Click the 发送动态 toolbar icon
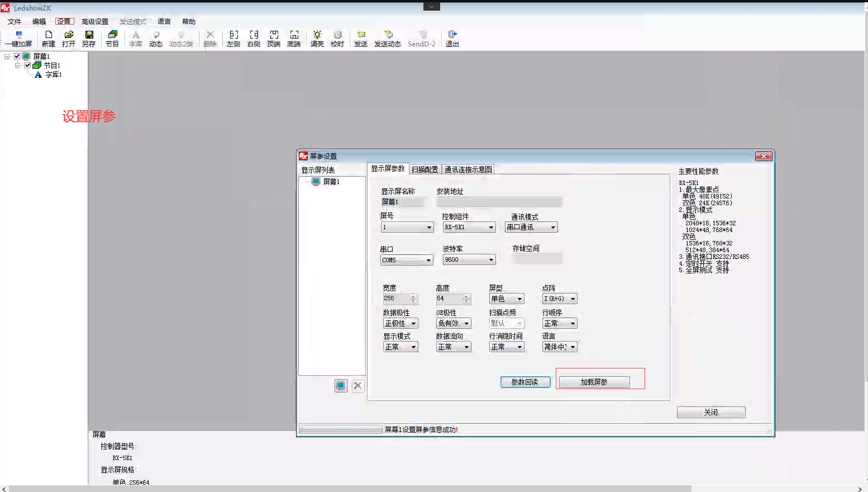The width and height of the screenshot is (868, 492). pos(388,39)
